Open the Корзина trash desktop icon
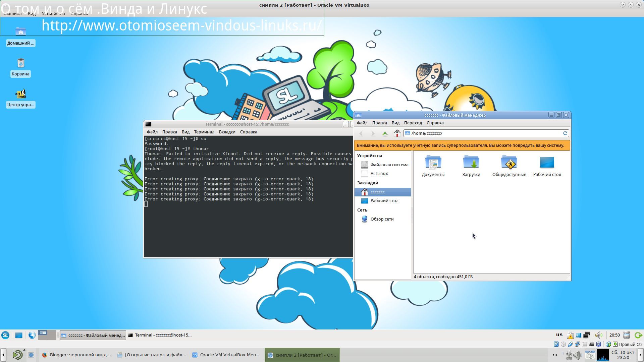 coord(20,67)
